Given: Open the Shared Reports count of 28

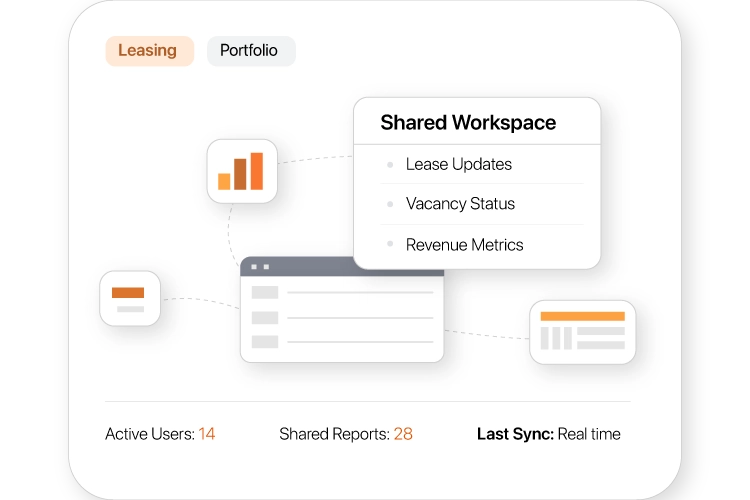Looking at the screenshot, I should [x=403, y=434].
